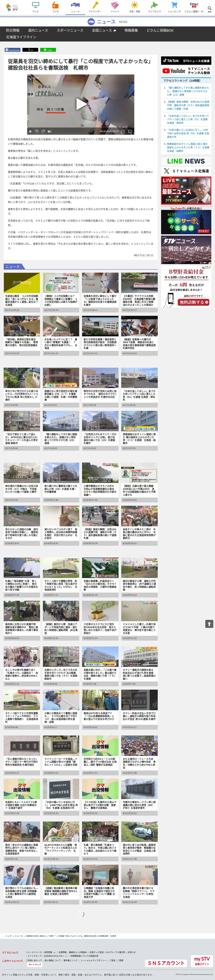Screen dimensions: 215x980
Task: Select the 全国ニュース menu item
Action: click(103, 30)
